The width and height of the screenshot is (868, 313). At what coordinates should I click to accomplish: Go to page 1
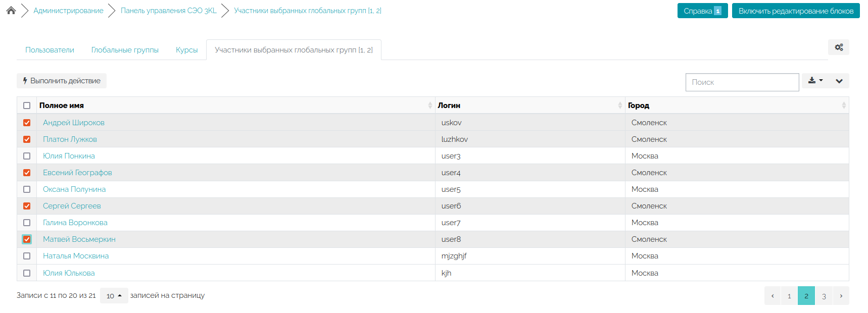pos(789,296)
